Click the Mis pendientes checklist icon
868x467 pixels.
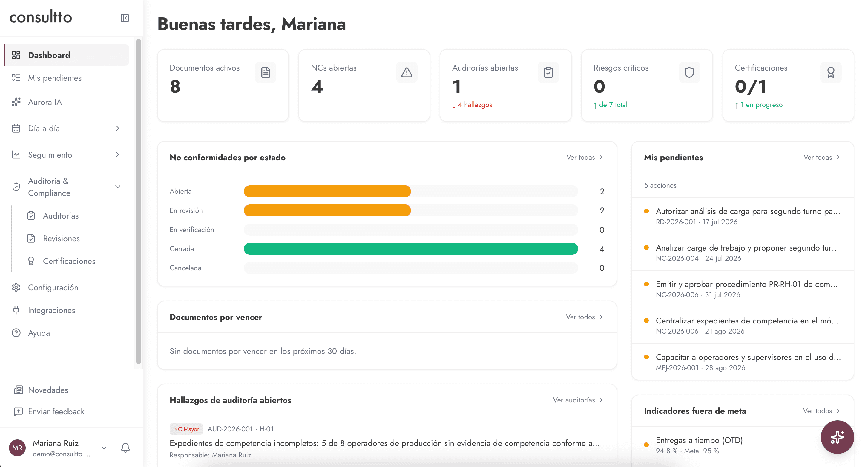(16, 78)
